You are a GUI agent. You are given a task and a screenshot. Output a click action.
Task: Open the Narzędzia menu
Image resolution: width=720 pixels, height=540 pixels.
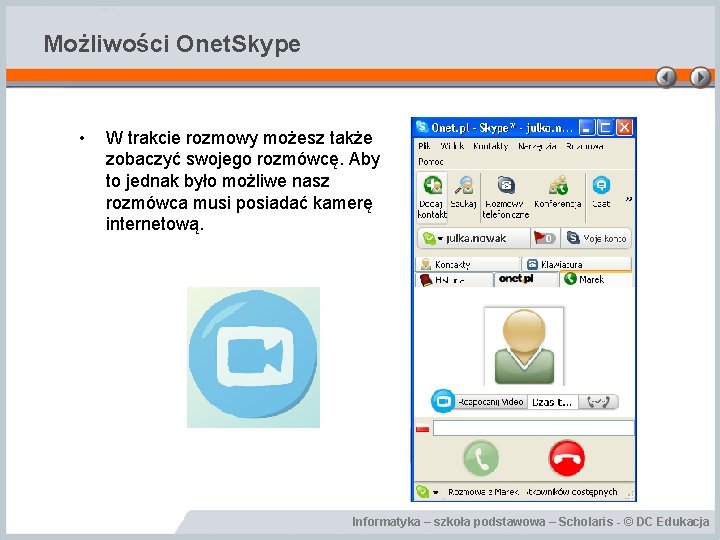[537, 146]
